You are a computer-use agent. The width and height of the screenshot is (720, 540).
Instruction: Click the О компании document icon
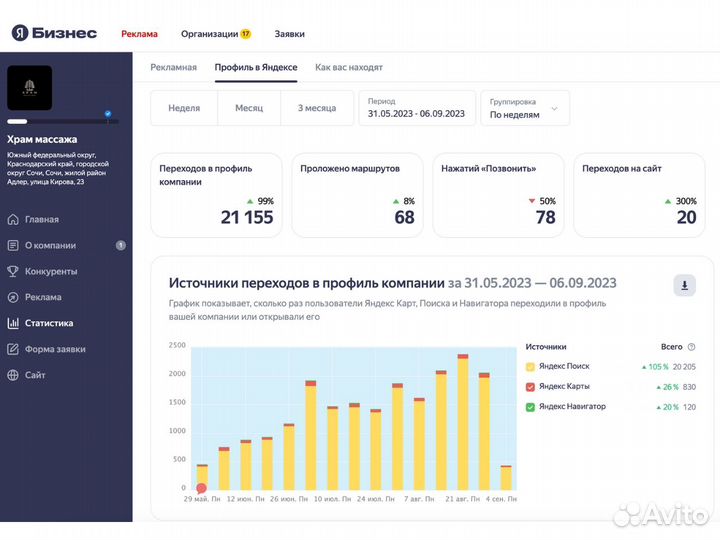[13, 246]
